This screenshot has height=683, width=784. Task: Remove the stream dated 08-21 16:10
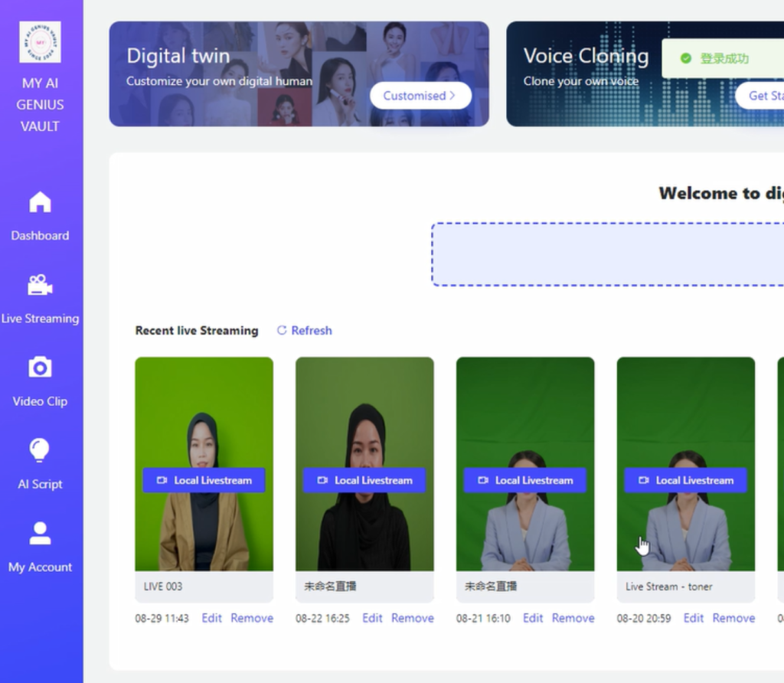(573, 618)
